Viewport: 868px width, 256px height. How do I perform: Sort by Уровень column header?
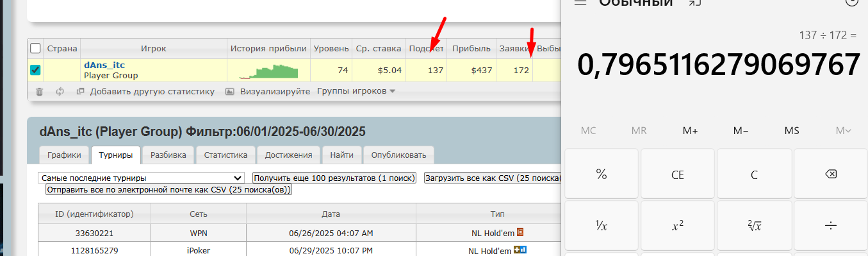[x=331, y=48]
